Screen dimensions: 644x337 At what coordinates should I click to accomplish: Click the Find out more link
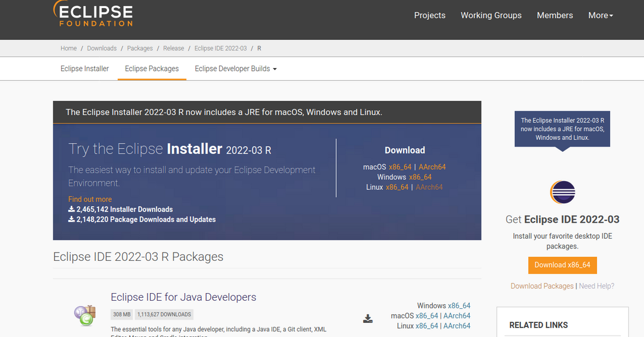coord(90,199)
